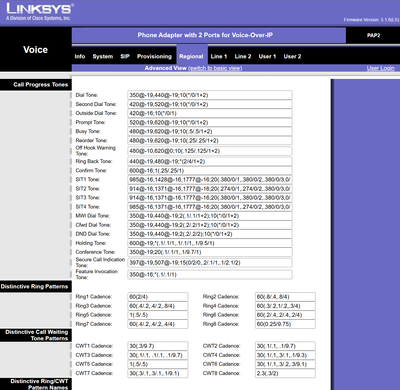The image size is (400, 390).
Task: Click the DND Dial Tone field
Action: (x=210, y=234)
